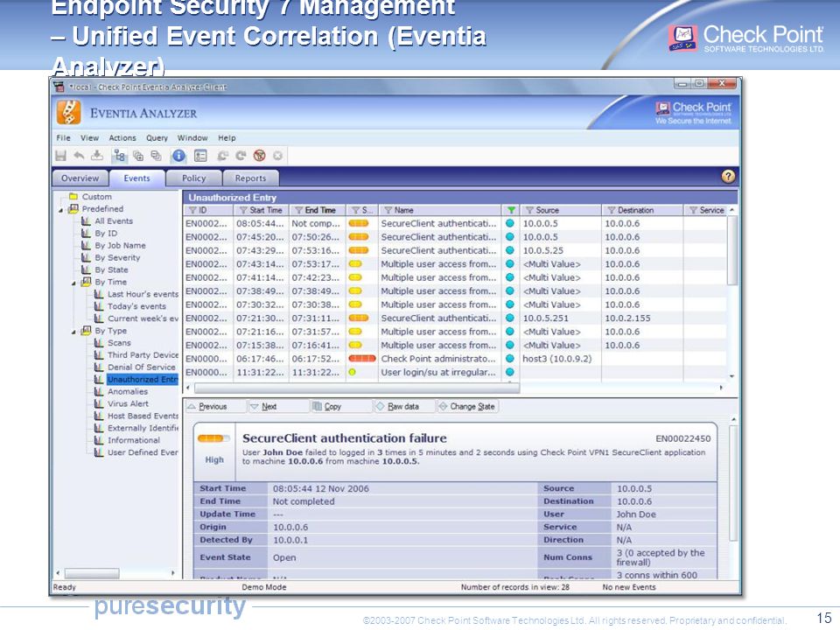
Task: Click the filter icon in the S... column
Action: click(x=355, y=211)
